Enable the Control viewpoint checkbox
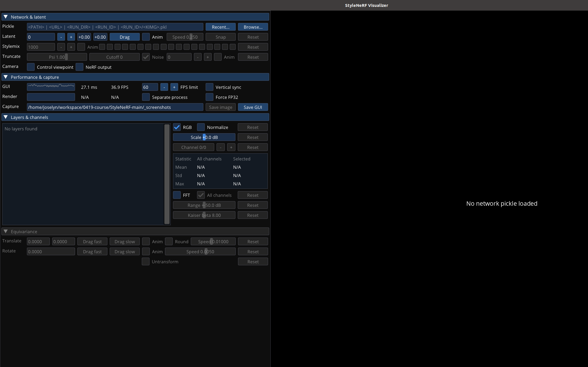This screenshot has width=588, height=367. [x=31, y=67]
